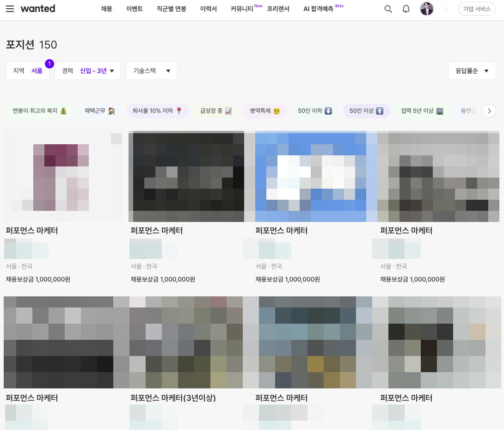Click the wanted logo
This screenshot has width=504, height=430.
tap(37, 8)
